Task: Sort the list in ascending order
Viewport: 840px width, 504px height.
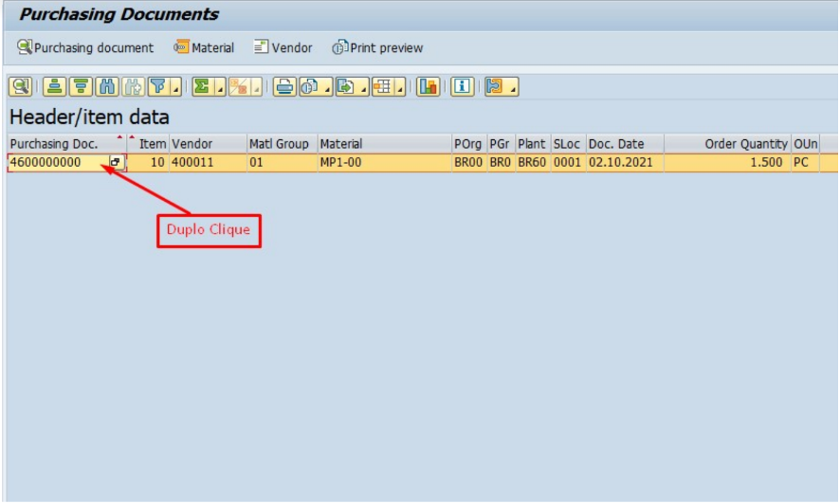Action: tap(53, 87)
